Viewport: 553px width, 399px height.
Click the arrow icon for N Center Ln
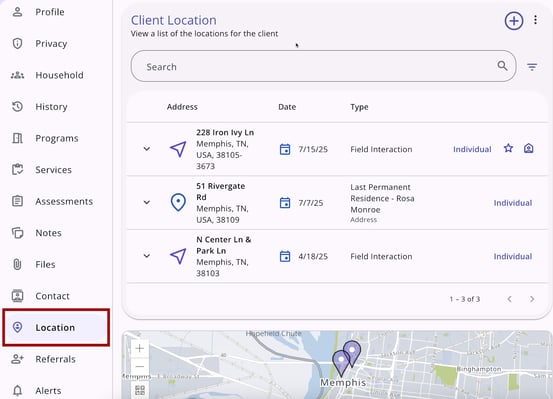178,256
